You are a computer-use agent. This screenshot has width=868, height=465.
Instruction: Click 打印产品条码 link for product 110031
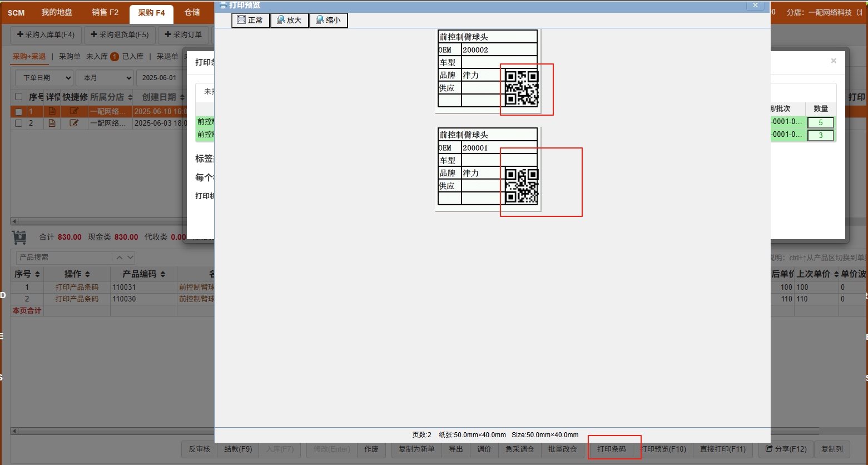pos(77,288)
